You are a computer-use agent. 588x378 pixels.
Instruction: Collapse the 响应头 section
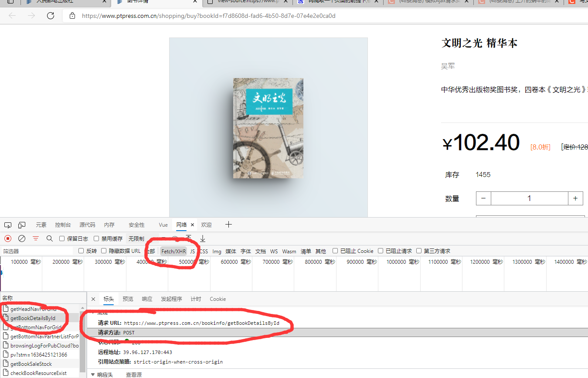click(x=92, y=374)
